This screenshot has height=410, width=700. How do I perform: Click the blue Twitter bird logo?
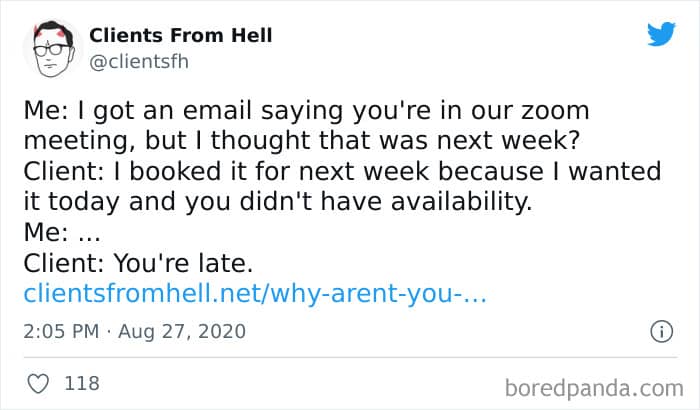(662, 34)
